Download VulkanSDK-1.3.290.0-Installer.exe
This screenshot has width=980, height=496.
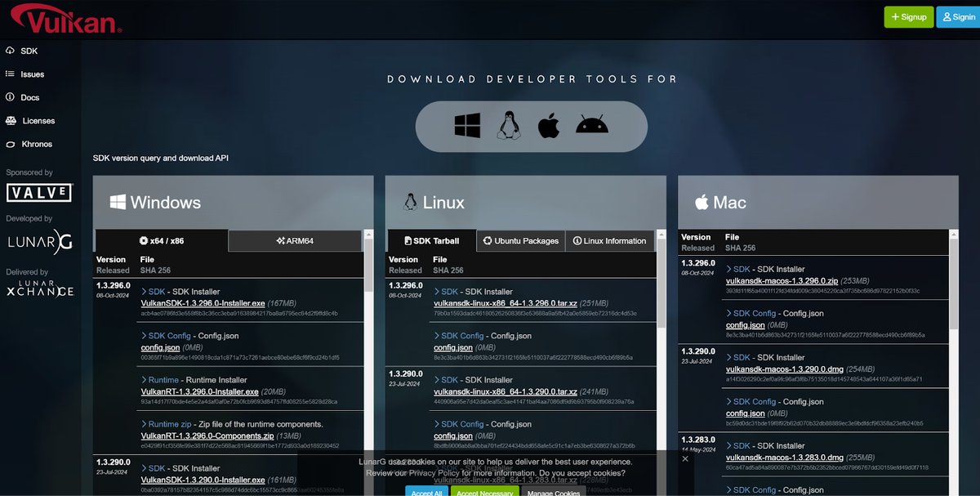[203, 480]
